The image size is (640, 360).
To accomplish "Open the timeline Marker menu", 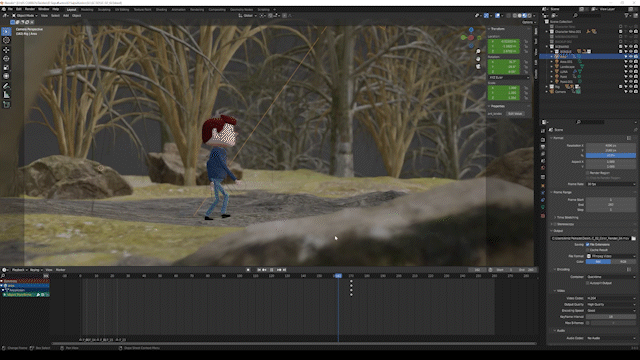I will [x=60, y=270].
